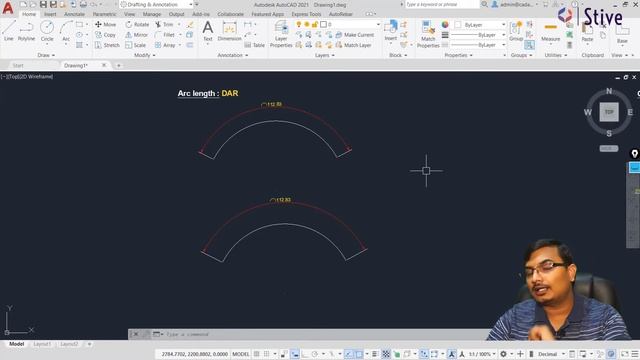Open the annotation scale 1:1 dropdown
Screen dimensions: 640x360
click(482, 354)
